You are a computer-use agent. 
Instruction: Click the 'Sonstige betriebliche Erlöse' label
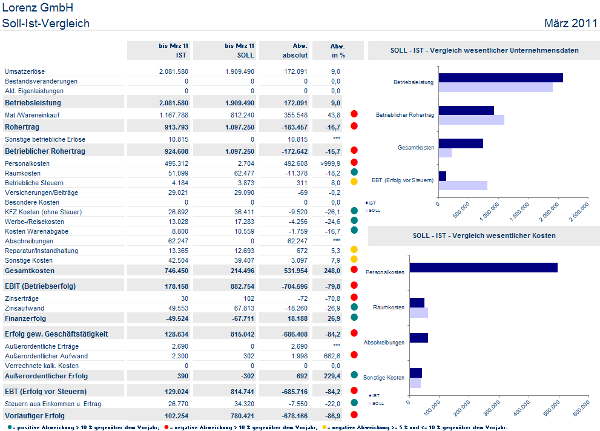pos(45,139)
